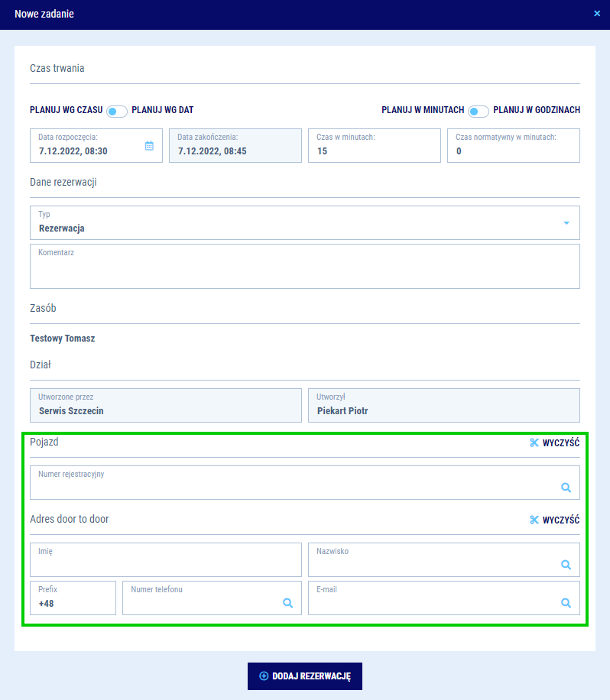Open the Typ dropdown arrow

(x=566, y=223)
